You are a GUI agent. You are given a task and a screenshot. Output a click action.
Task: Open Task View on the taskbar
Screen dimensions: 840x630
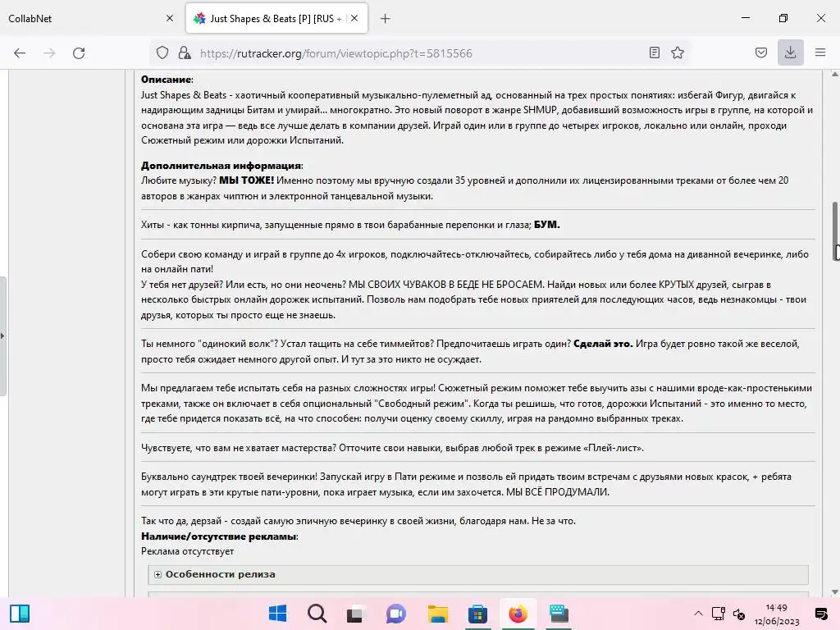356,614
